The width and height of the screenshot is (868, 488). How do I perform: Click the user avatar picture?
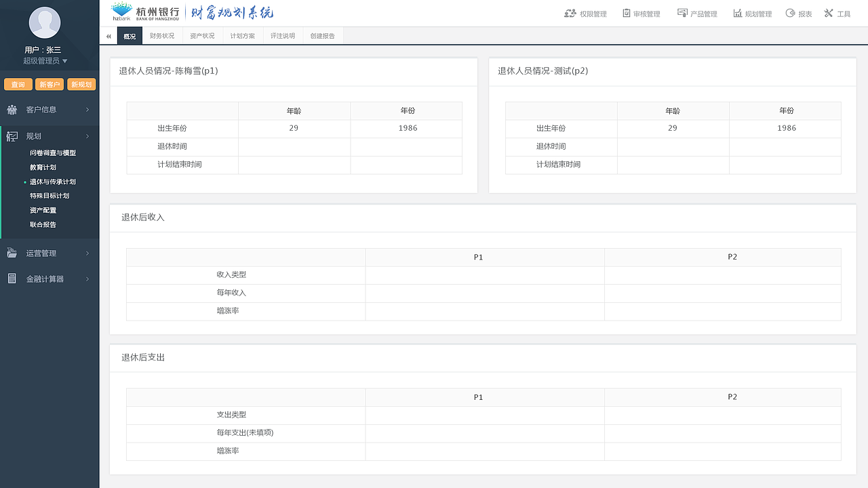pos(45,22)
